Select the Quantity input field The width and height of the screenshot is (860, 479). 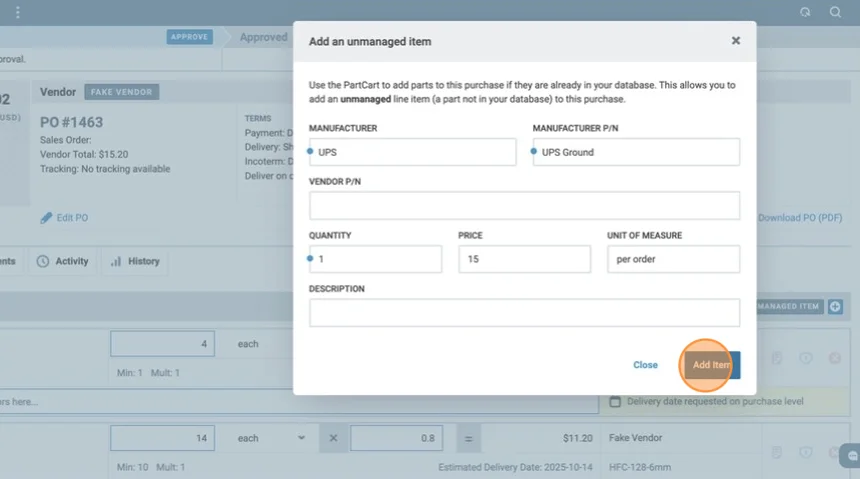(376, 259)
